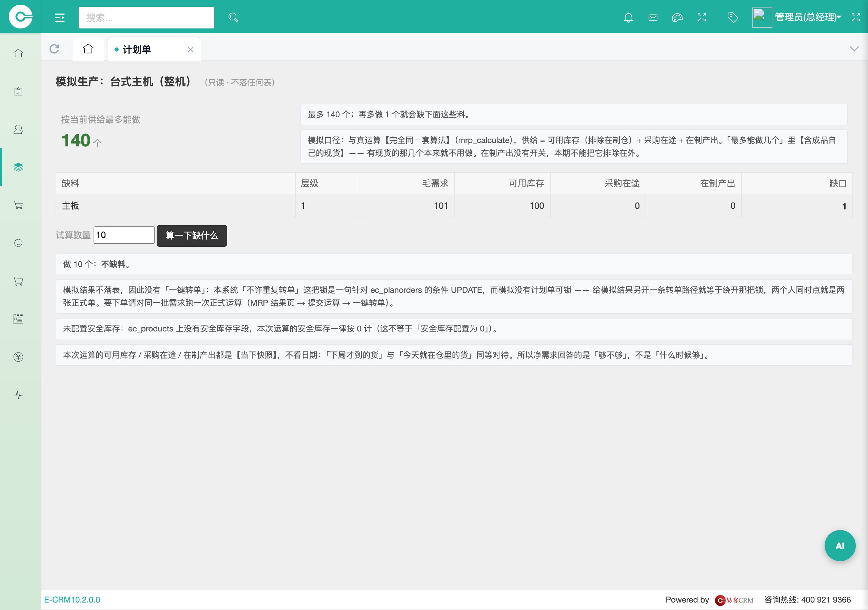Click the E-CRM10.2.0.0 version link
The width and height of the screenshot is (868, 610).
click(x=72, y=600)
